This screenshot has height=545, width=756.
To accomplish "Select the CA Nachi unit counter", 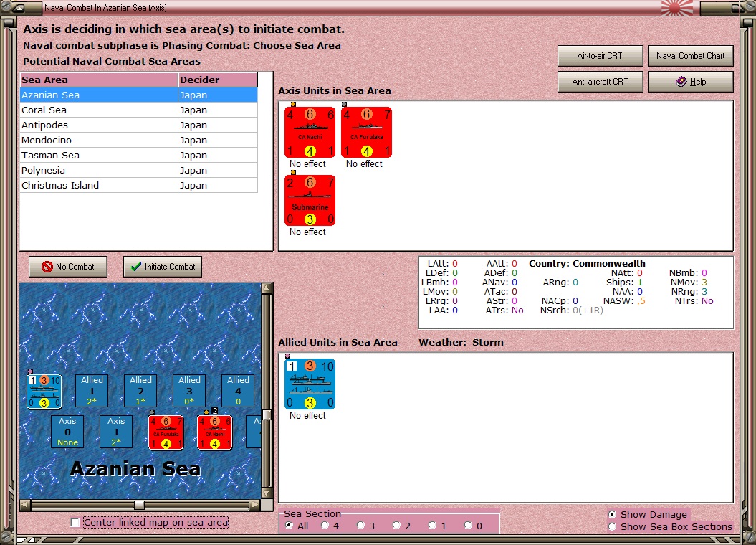I will [x=310, y=132].
